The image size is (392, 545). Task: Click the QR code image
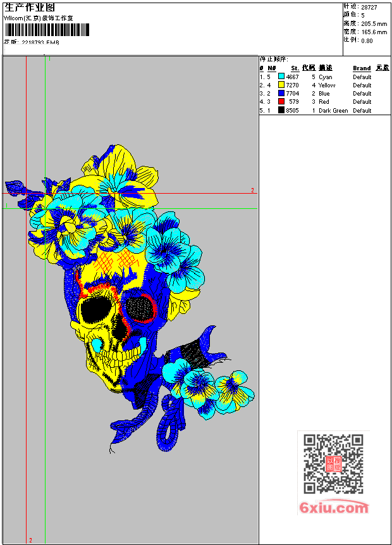coord(333,464)
